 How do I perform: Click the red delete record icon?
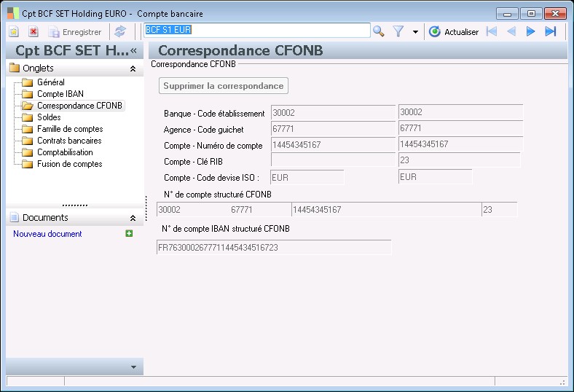point(34,32)
